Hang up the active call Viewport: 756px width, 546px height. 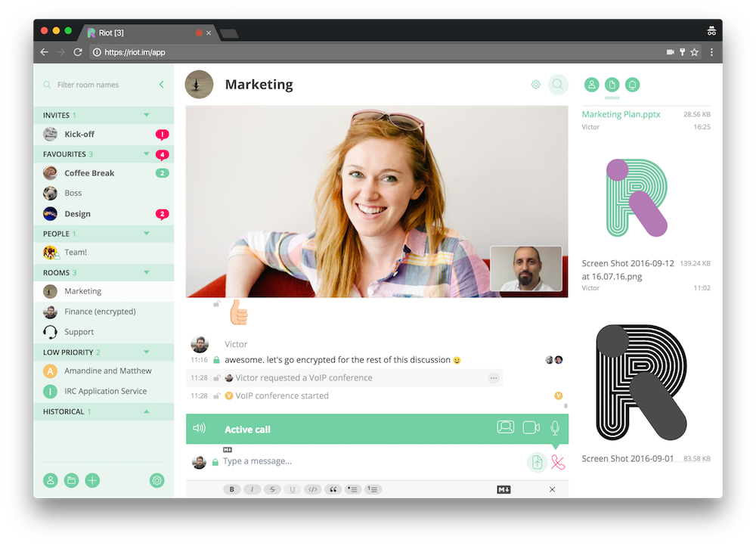[x=558, y=462]
